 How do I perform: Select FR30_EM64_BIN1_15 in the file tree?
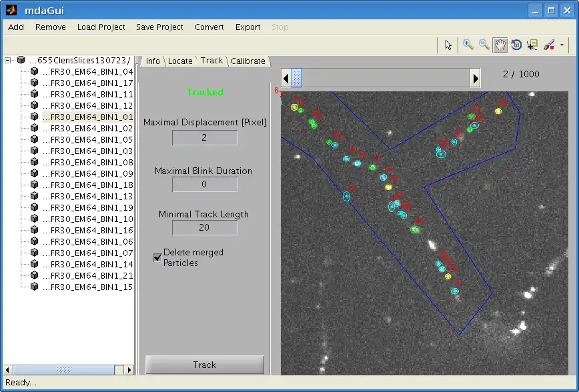(87, 287)
